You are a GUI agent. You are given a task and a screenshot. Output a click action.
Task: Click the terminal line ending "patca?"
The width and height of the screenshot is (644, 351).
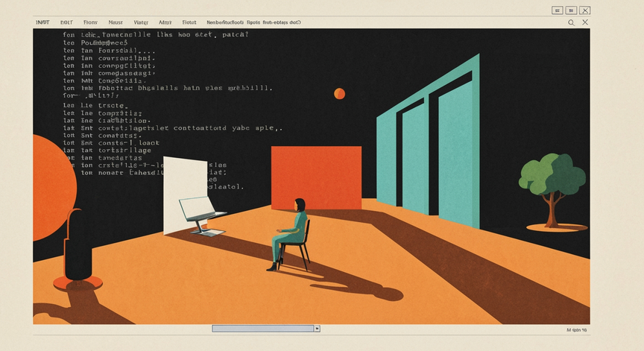tap(156, 35)
